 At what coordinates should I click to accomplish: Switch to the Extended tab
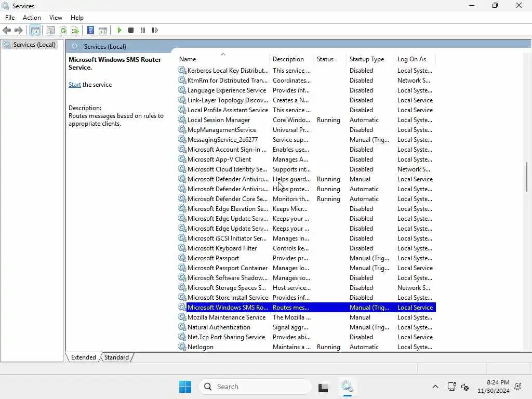click(x=84, y=357)
